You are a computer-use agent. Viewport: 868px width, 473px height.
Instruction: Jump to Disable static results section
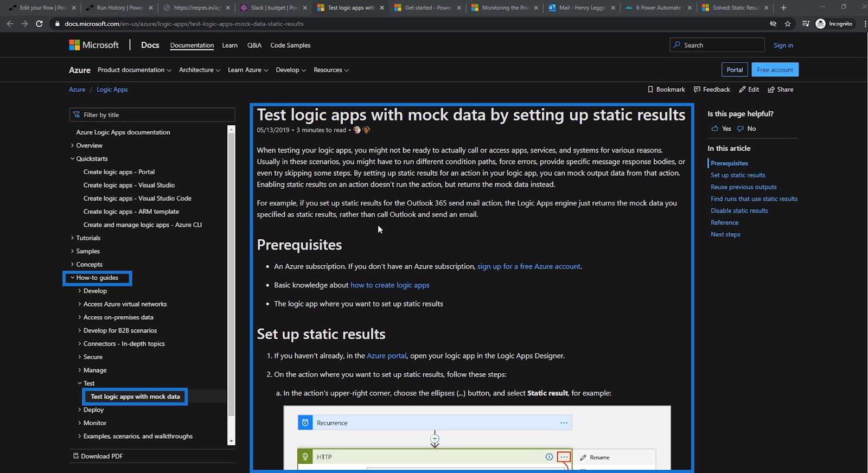click(739, 211)
